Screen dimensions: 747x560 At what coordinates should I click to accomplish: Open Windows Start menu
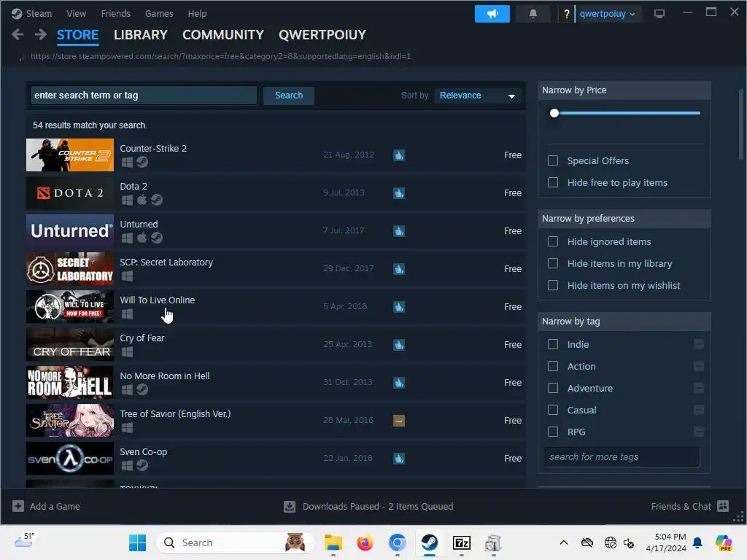coord(138,542)
